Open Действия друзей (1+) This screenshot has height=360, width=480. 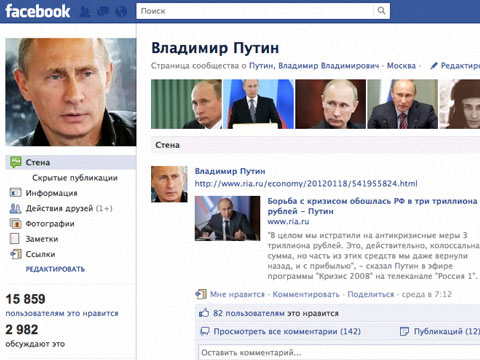tap(69, 208)
